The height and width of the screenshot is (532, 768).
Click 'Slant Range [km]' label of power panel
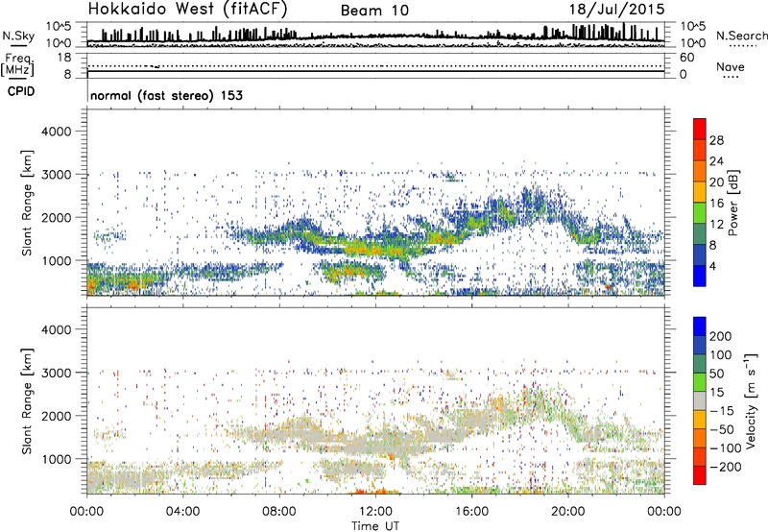tap(27, 203)
